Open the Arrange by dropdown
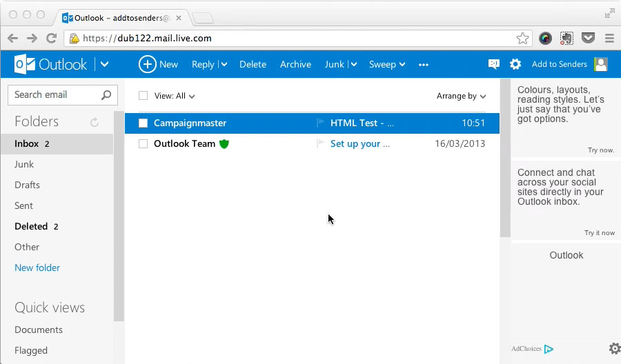This screenshot has height=364, width=621. tap(461, 96)
